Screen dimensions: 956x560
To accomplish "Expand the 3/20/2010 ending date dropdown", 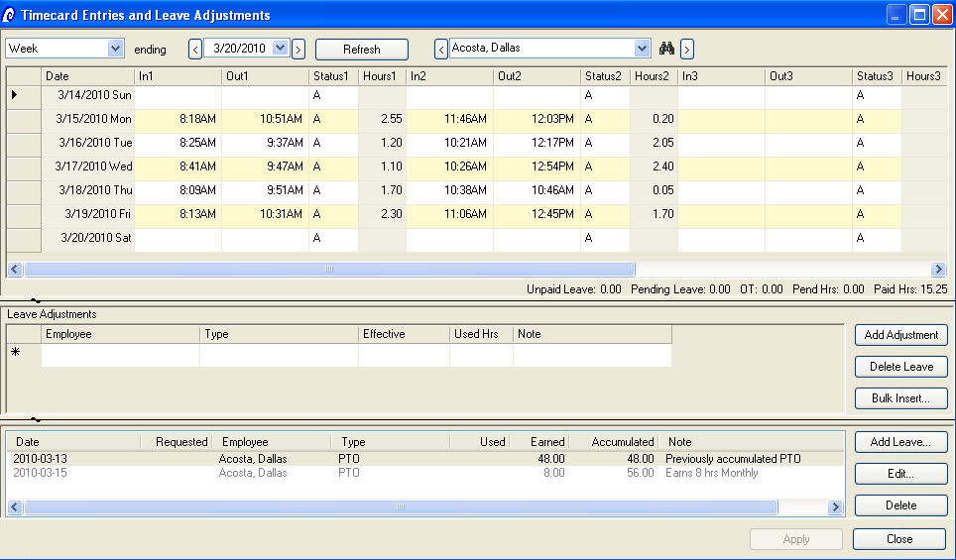I will pos(280,48).
